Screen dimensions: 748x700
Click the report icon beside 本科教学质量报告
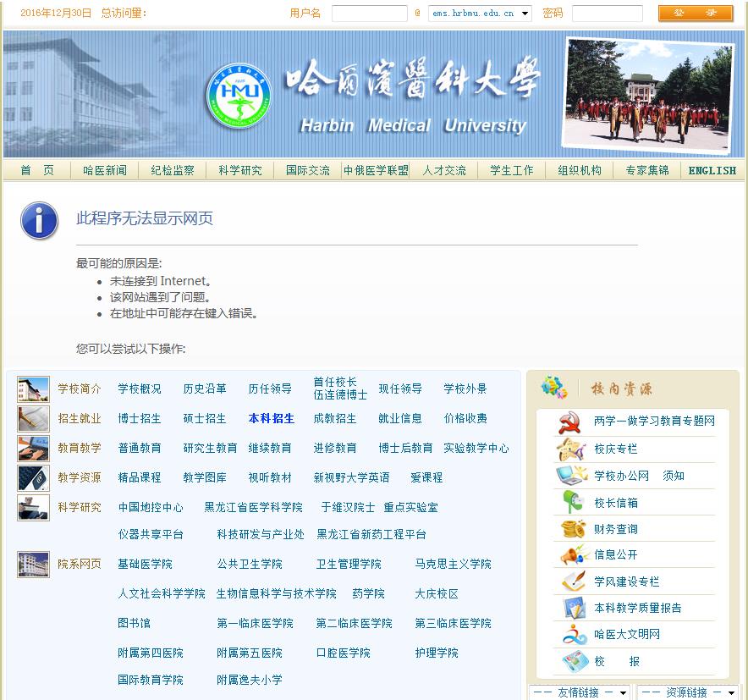575,608
